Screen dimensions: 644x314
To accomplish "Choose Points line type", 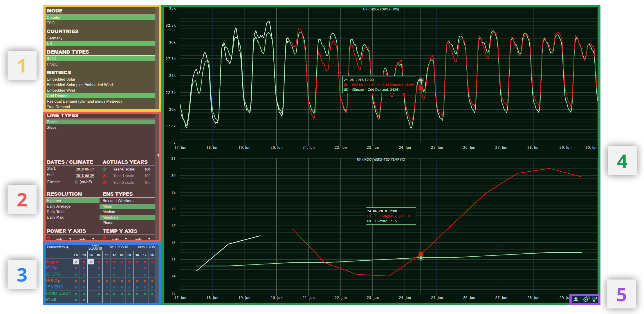I will (x=100, y=122).
